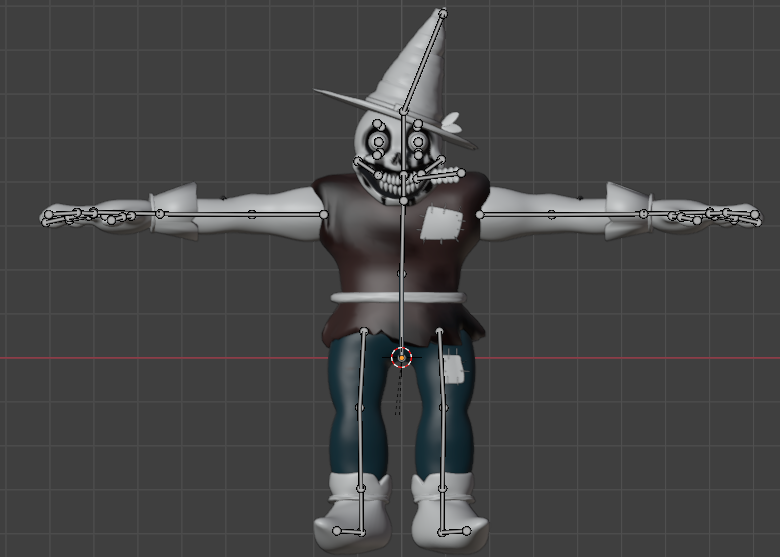Screen dimensions: 780x557
Task: Select the elbow joint opposite the chest patch
Action: click(252, 214)
